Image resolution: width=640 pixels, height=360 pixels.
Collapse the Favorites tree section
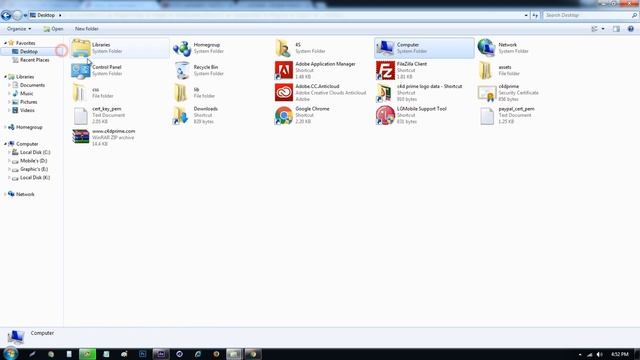pyautogui.click(x=5, y=43)
